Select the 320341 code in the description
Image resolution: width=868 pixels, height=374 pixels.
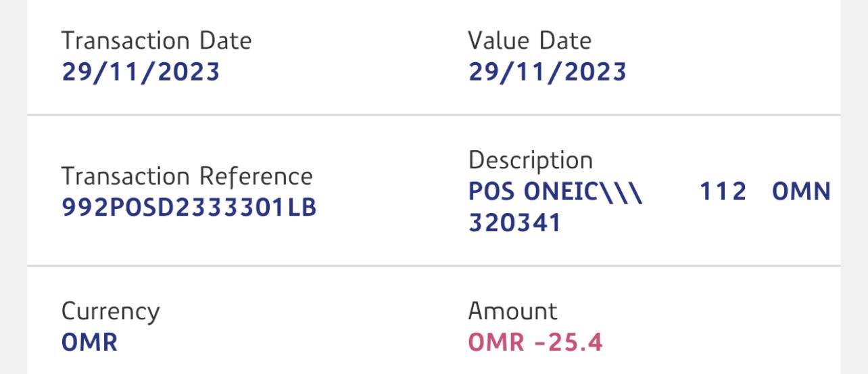(x=514, y=223)
